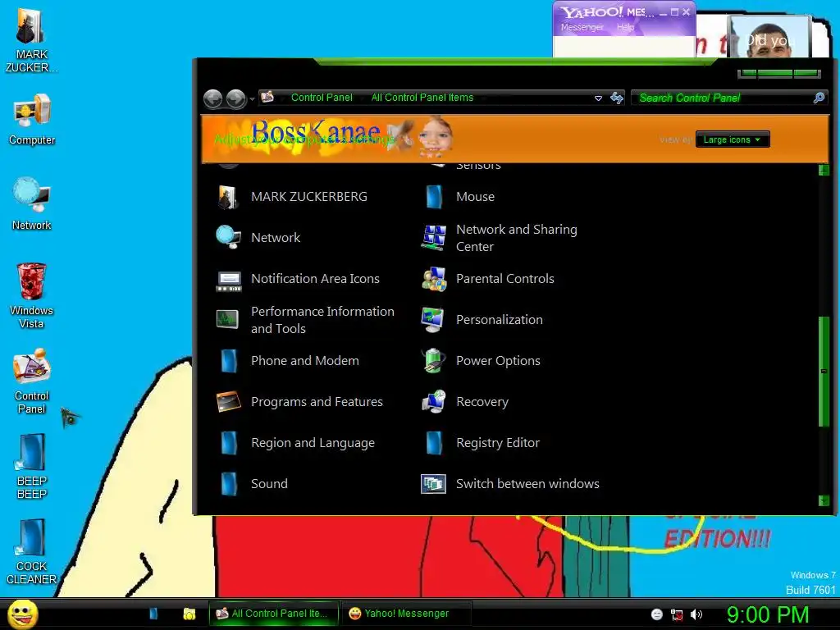Open Notification Area Icons item icon

228,280
